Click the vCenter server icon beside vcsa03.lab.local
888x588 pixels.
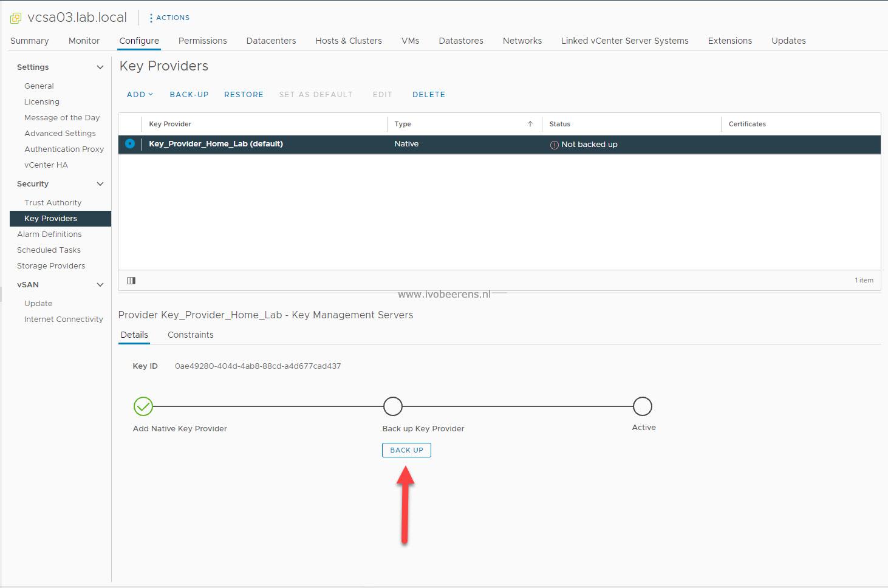(x=16, y=18)
